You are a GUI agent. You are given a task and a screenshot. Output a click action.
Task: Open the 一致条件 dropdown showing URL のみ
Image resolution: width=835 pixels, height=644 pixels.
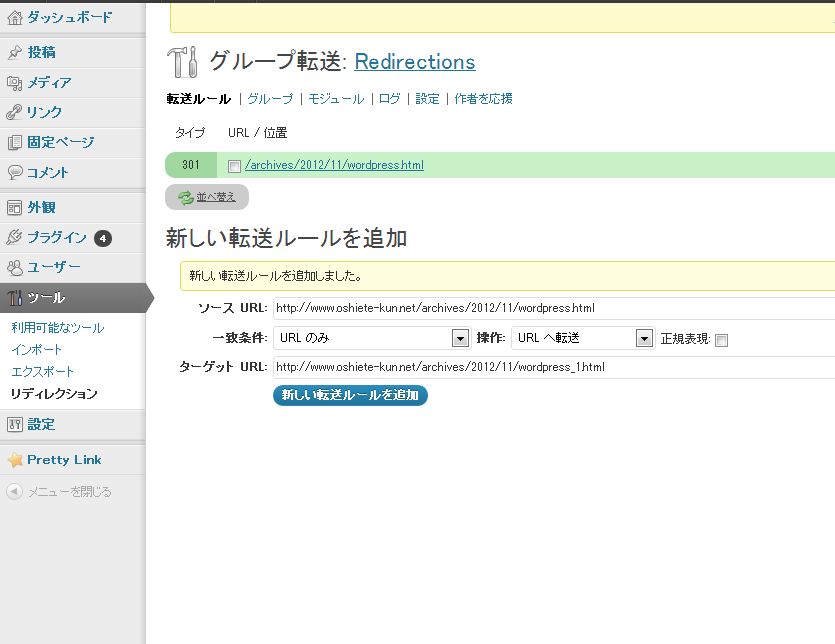(372, 338)
